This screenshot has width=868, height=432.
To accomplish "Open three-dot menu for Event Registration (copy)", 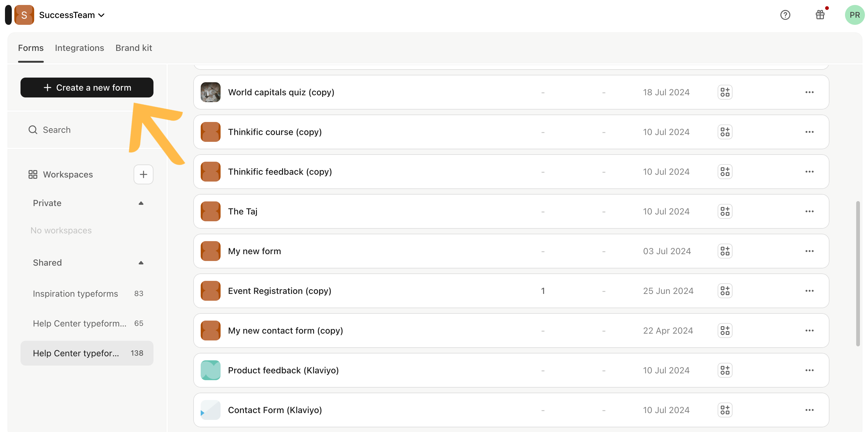I will pyautogui.click(x=809, y=291).
